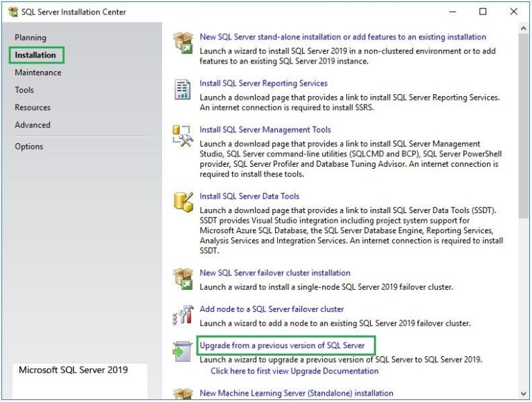Open the Options section
Viewport: 532px width, 402px height.
point(29,147)
